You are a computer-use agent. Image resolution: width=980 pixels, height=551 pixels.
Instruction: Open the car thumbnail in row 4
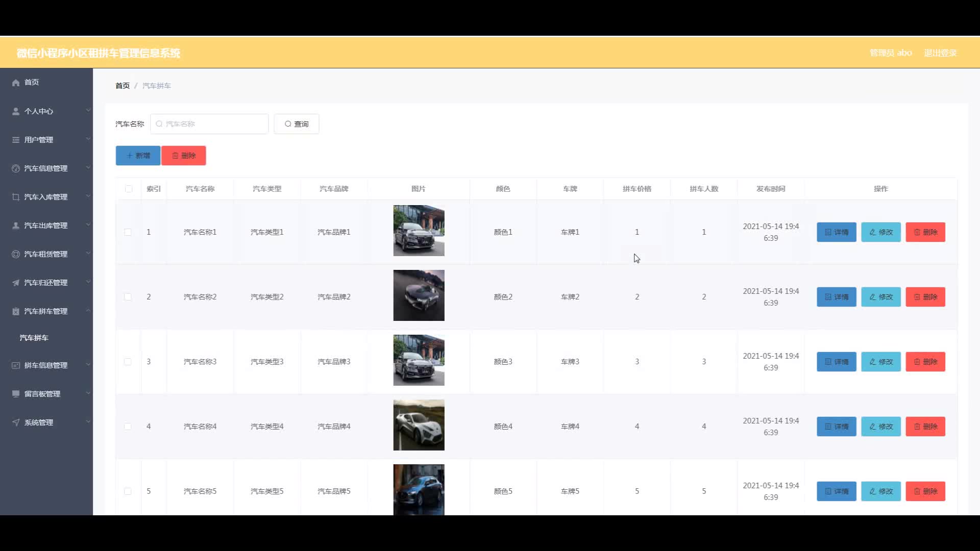pos(419,425)
